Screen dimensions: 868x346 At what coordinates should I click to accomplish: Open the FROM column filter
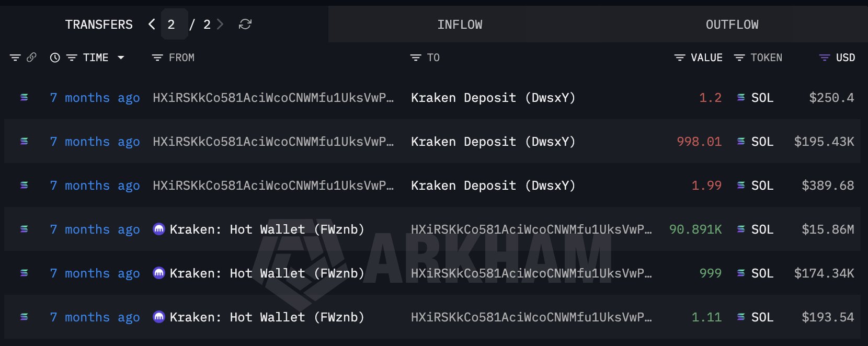coord(157,57)
